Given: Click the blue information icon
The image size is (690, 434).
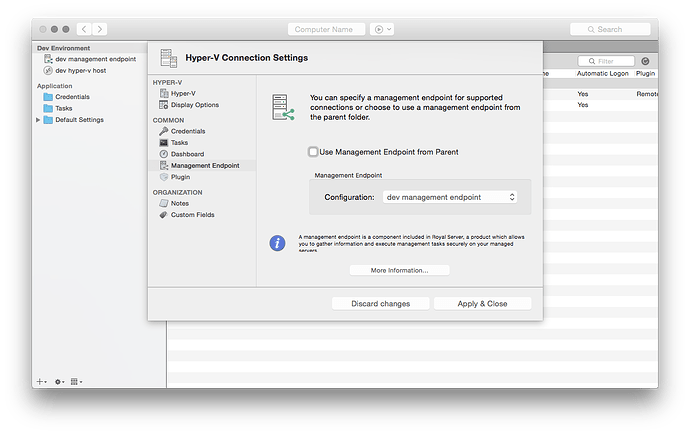Looking at the screenshot, I should click(x=278, y=242).
